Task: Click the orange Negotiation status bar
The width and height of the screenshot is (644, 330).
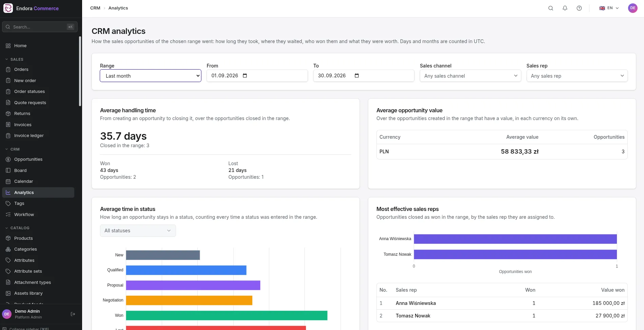Action: (189, 300)
